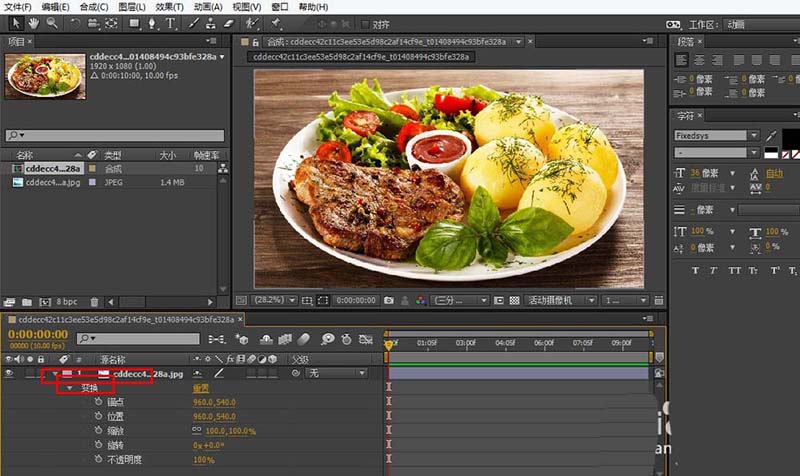The image size is (800, 476).
Task: Open the composition mini-flowchart in timeline
Action: click(x=217, y=339)
